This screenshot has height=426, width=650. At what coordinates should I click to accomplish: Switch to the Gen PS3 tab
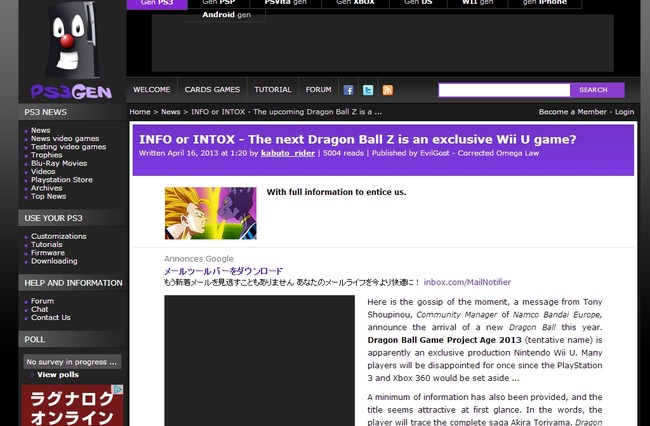tap(157, 3)
